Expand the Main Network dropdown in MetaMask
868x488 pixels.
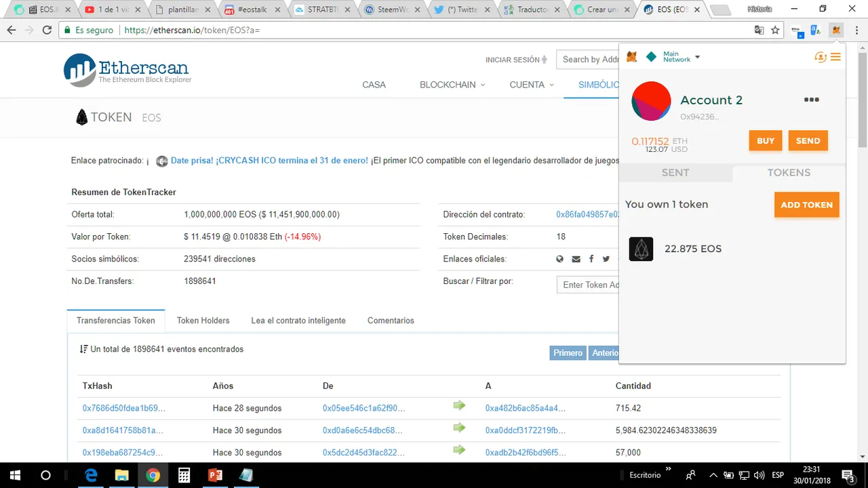pyautogui.click(x=697, y=58)
